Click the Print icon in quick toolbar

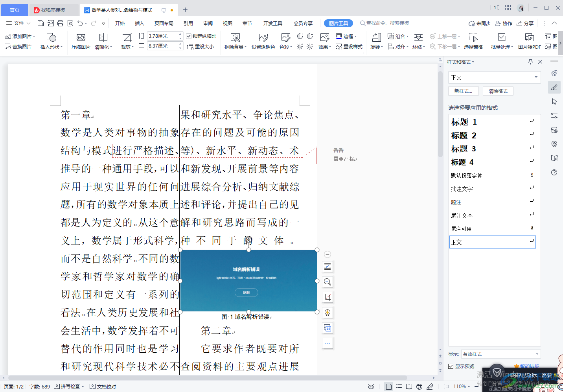tap(61, 23)
